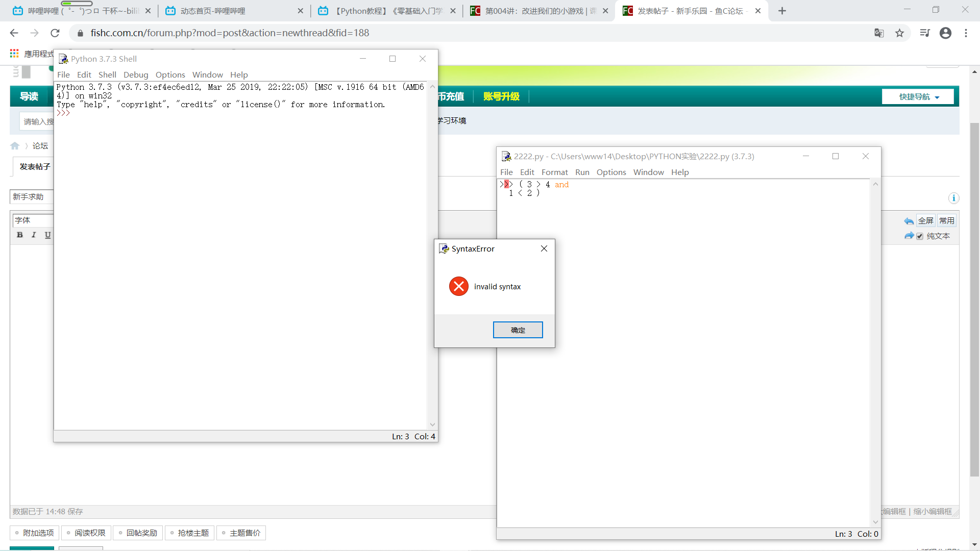Switch to the Python教程 browser tab

(387, 11)
